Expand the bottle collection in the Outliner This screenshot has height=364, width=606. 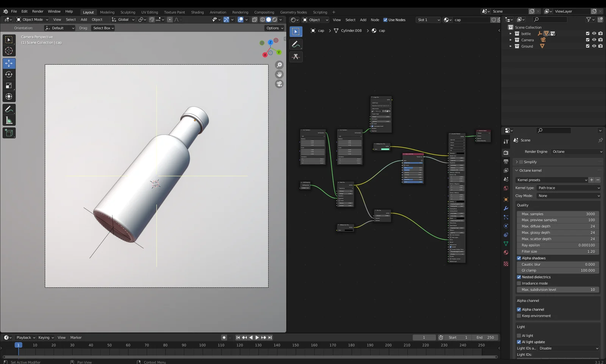511,33
